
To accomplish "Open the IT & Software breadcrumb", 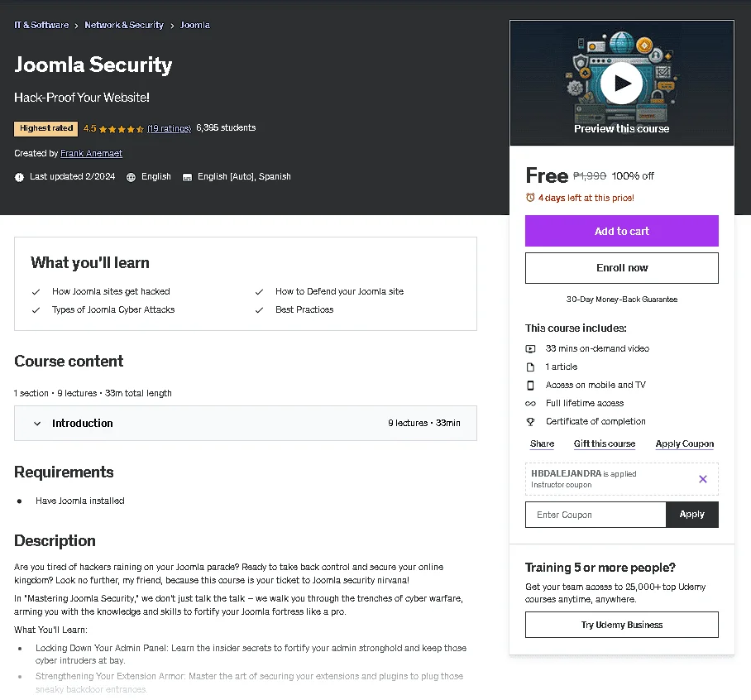I will [41, 25].
